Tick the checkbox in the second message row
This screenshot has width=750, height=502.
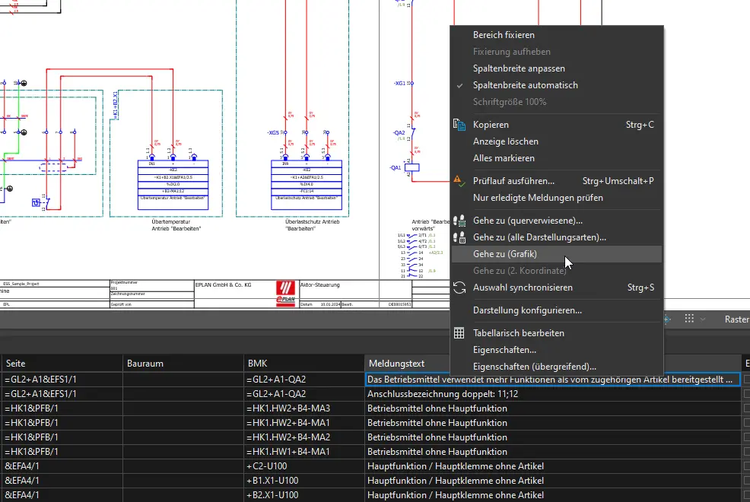[x=744, y=395]
